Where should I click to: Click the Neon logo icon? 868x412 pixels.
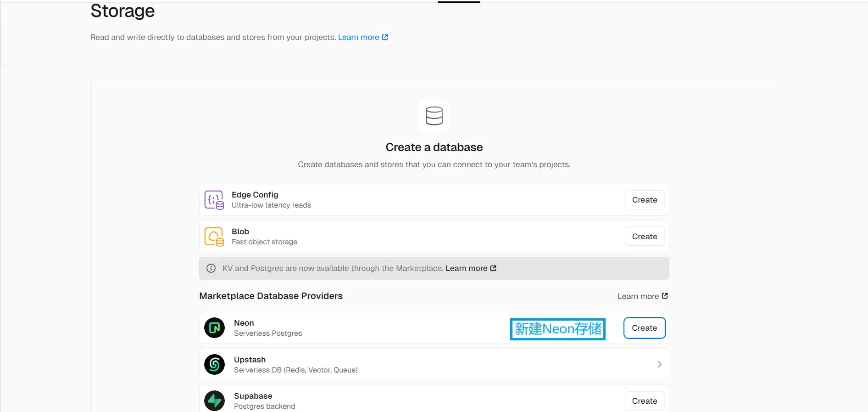[x=214, y=328]
